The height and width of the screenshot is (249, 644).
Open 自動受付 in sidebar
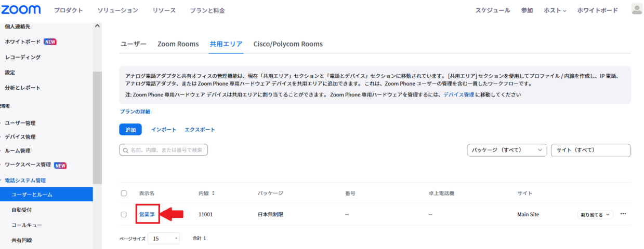[22, 210]
